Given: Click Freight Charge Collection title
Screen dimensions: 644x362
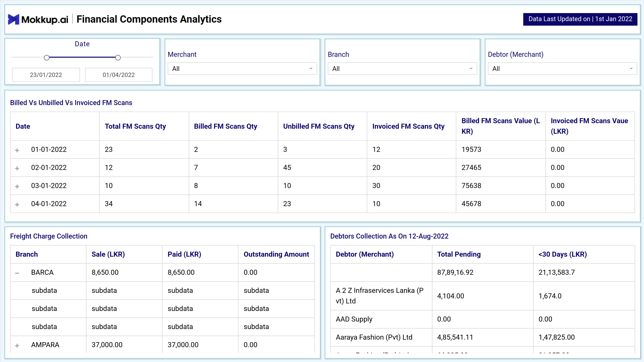Looking at the screenshot, I should click(x=49, y=236).
